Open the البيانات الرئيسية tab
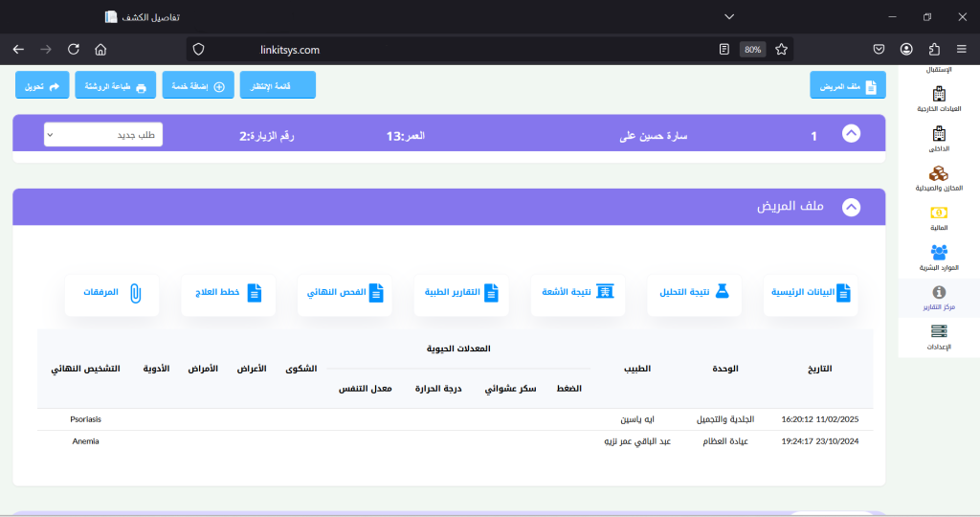 811,293
